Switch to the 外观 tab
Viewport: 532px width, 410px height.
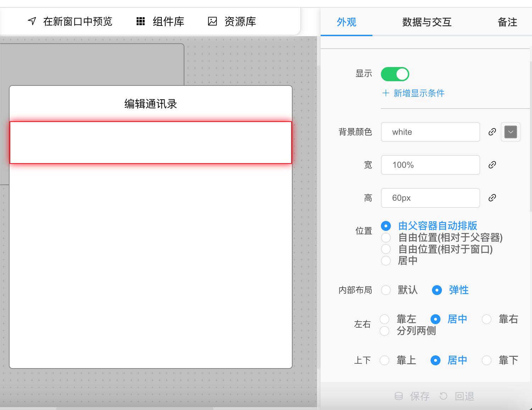tap(347, 22)
